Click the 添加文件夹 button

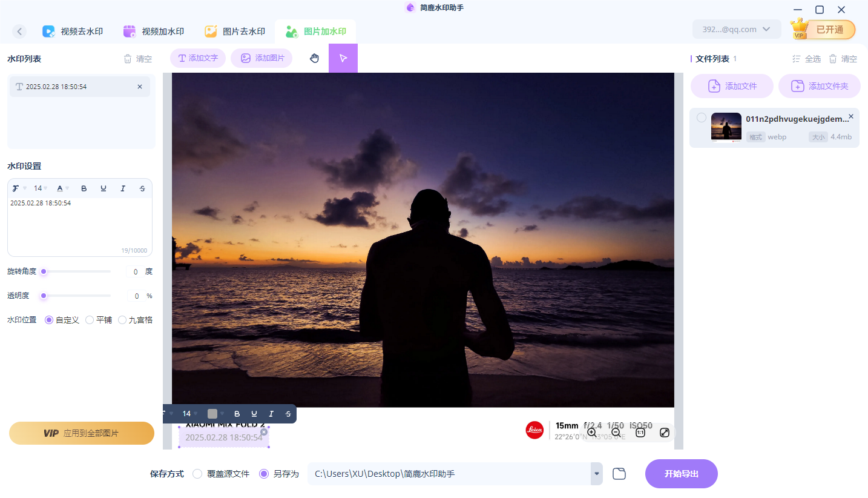pyautogui.click(x=819, y=85)
